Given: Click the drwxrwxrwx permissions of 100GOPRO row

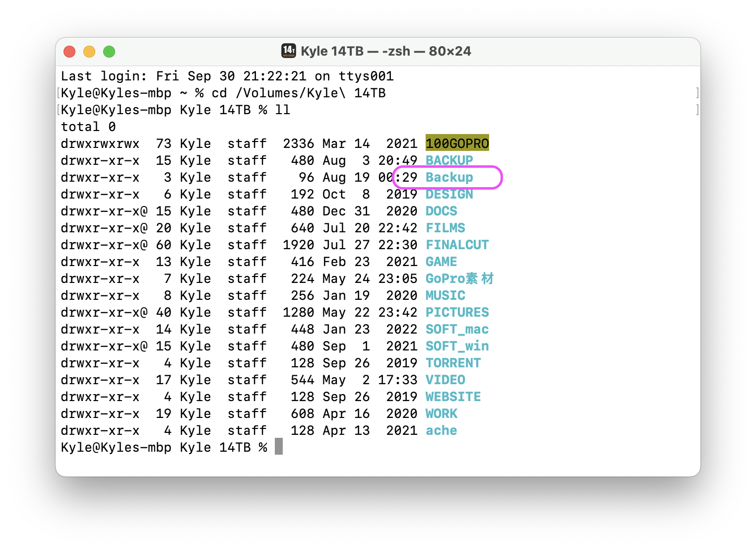Looking at the screenshot, I should pyautogui.click(x=100, y=143).
